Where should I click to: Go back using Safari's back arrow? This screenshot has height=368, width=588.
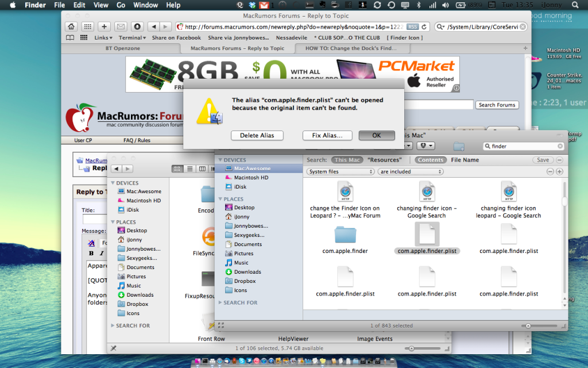coord(153,26)
